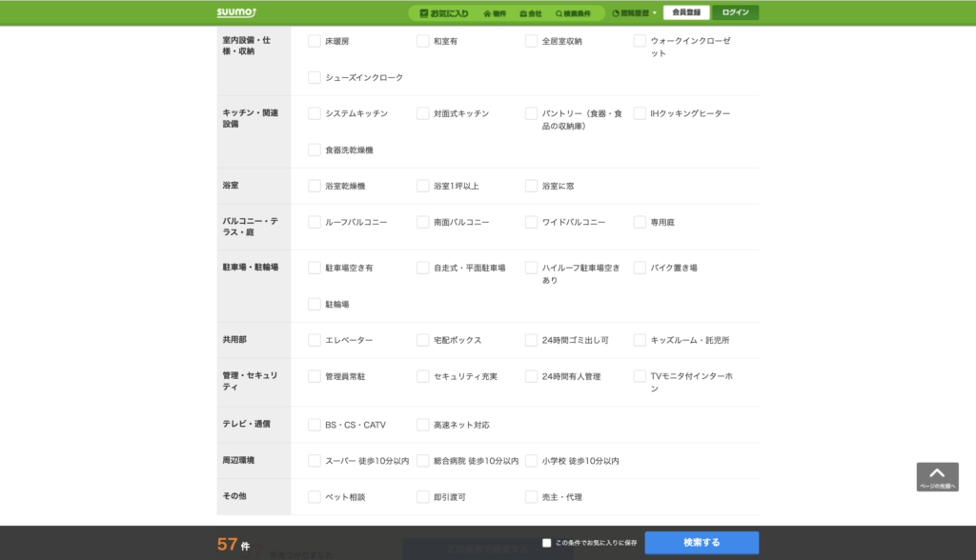Check シューズインクローク checkbox

pos(315,78)
